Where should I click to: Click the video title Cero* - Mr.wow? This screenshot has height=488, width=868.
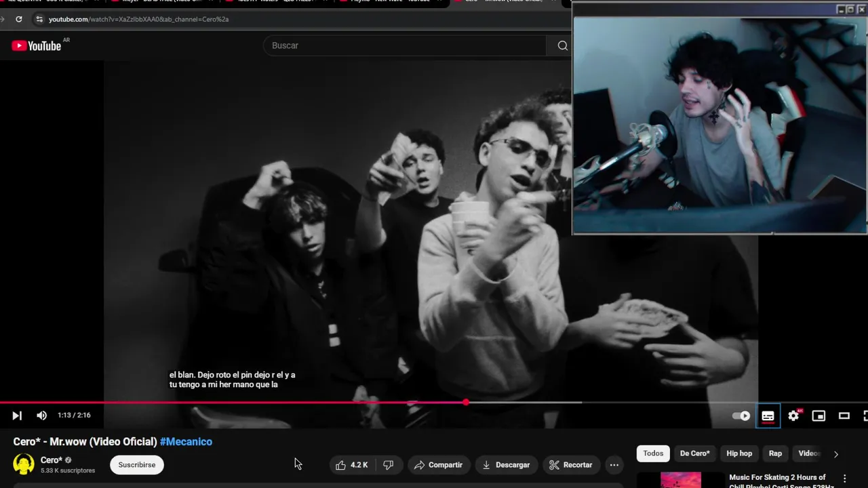coord(85,442)
